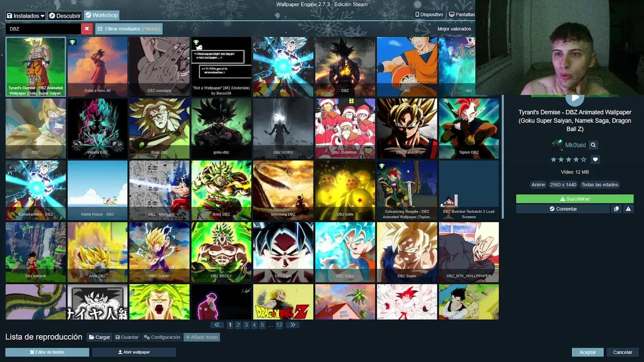Select the Kame House - DBZ wallpaper
Screen dimensions: 644x362
click(x=98, y=190)
